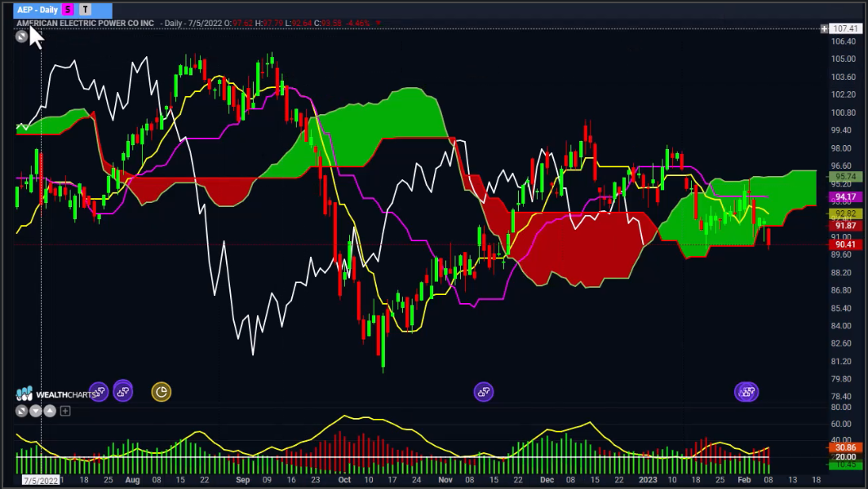Click the add-panel plus icon in the indicator pane
Viewport: 868px width, 489px height.
tap(65, 411)
